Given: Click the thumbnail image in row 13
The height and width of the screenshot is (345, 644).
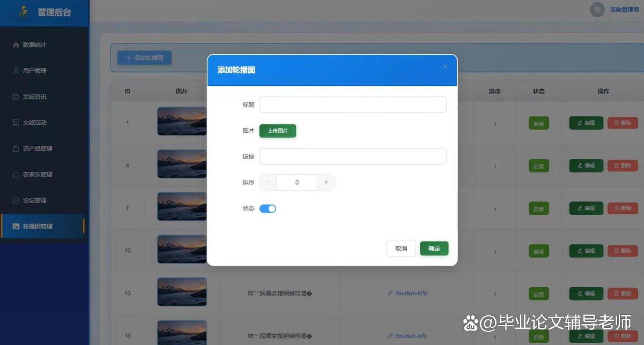Looking at the screenshot, I should click(x=182, y=292).
